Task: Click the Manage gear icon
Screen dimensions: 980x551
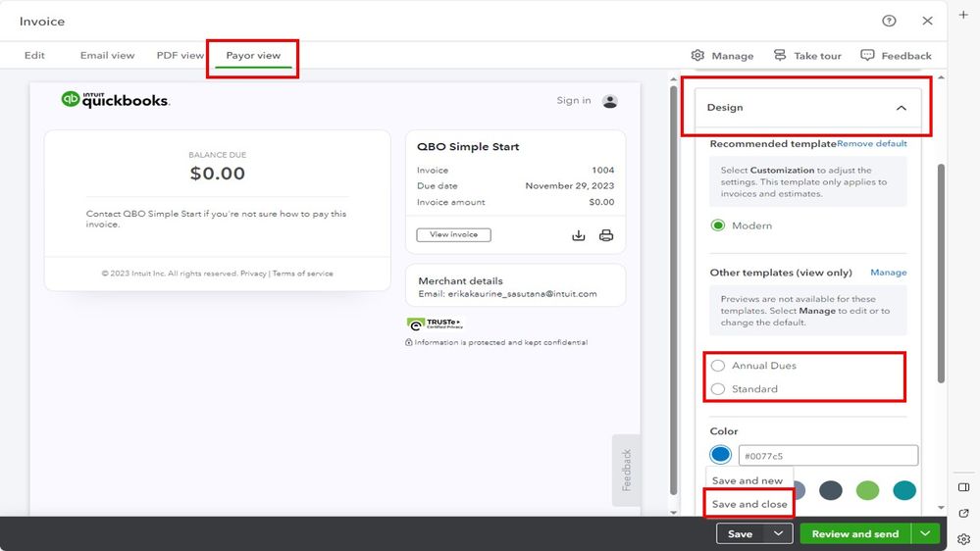Action: [697, 55]
